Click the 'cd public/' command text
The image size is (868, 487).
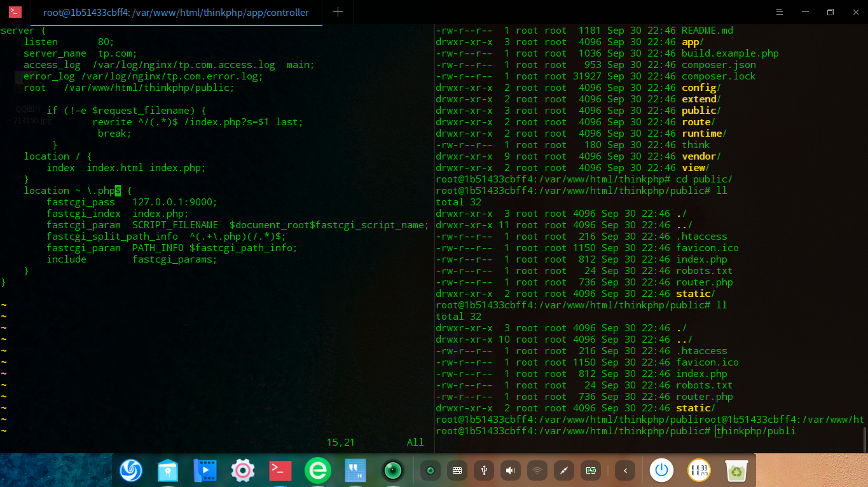[704, 179]
